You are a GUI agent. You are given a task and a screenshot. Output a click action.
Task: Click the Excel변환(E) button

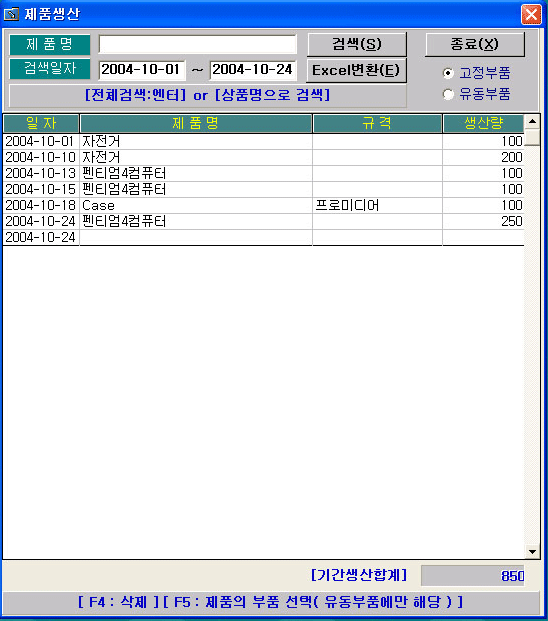tap(357, 70)
